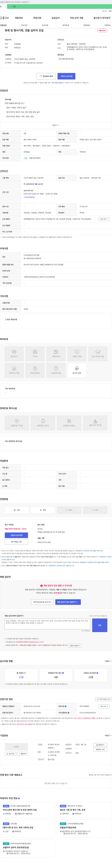Switch to the 기업정보 tab

(x=107, y=25)
